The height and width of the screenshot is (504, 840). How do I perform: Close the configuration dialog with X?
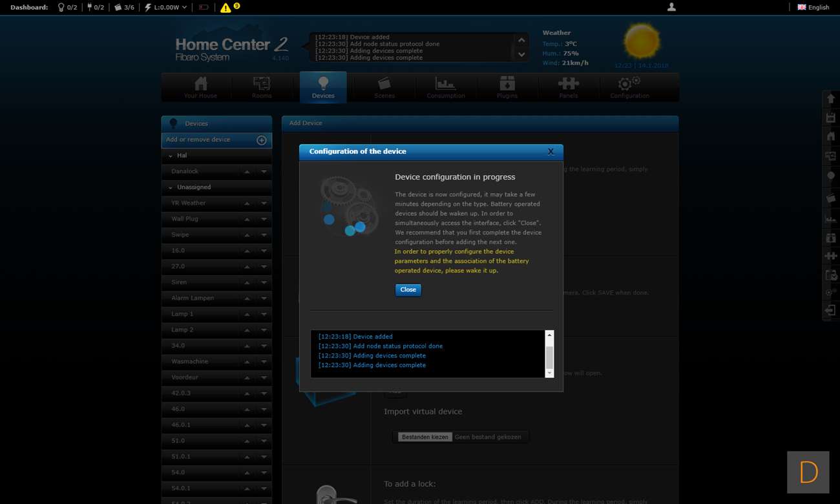551,152
